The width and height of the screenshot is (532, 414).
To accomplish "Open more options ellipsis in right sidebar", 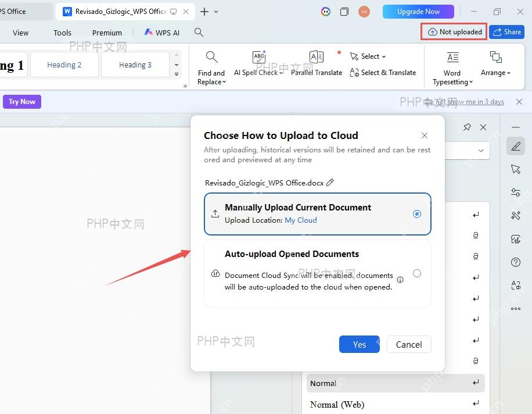I will point(516,309).
